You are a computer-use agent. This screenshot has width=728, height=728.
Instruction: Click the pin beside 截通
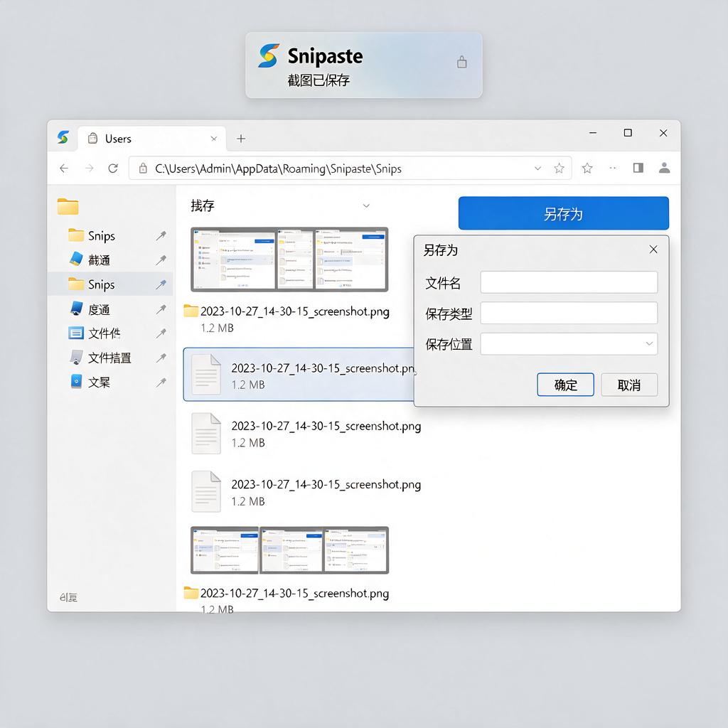(161, 259)
